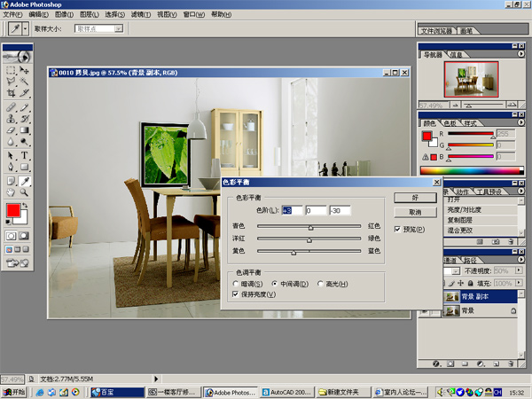Switch to AutoCAD 200... taskbar button

pyautogui.click(x=287, y=392)
